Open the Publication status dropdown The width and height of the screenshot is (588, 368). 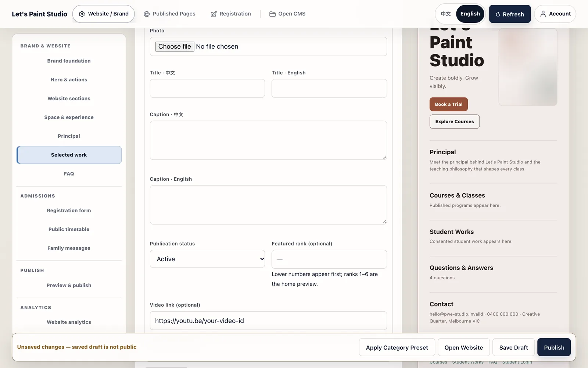(207, 259)
